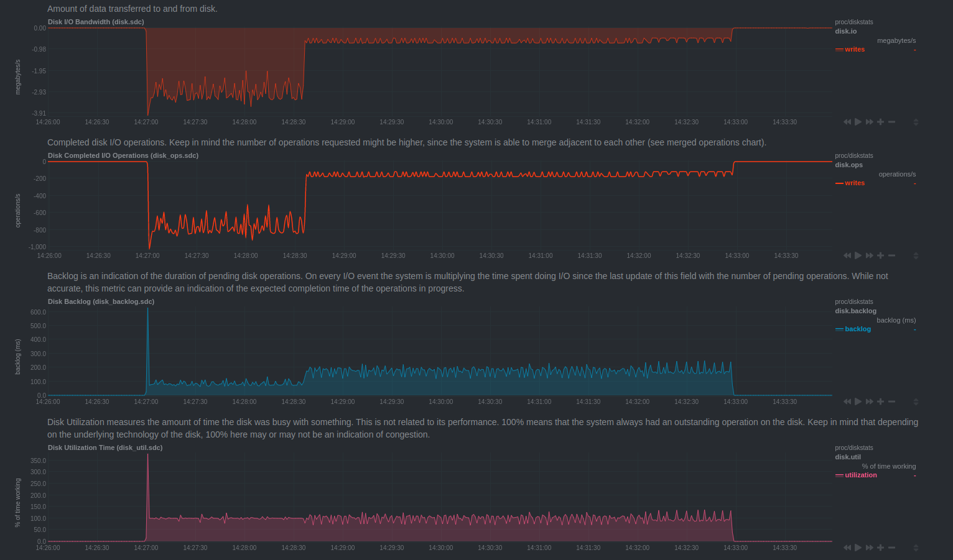953x560 pixels.
Task: Zoom in on Completed I/O Operations chart
Action: (x=880, y=255)
